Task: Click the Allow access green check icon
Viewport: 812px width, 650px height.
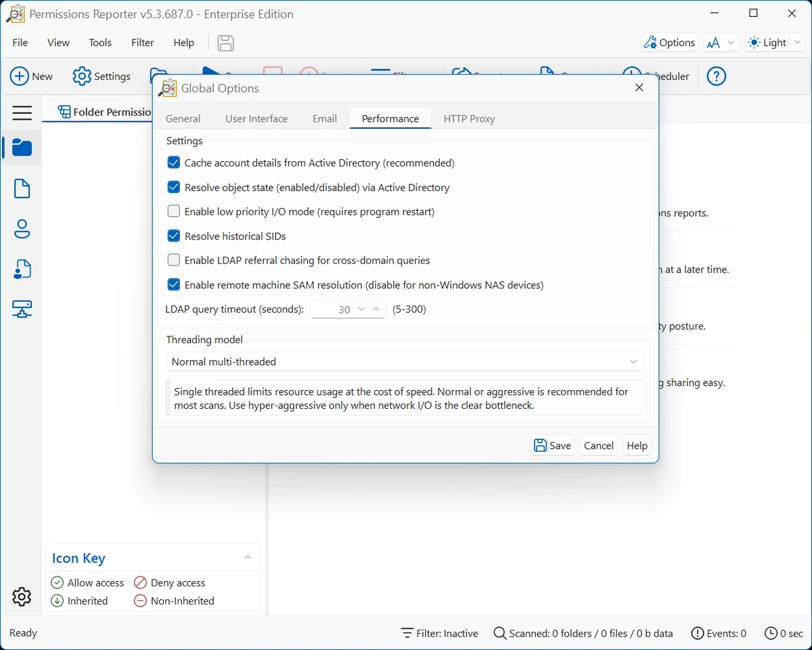Action: [58, 582]
